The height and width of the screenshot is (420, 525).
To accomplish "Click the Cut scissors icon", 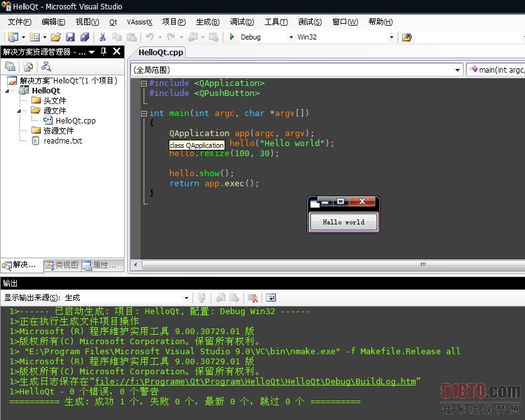I will pos(102,37).
